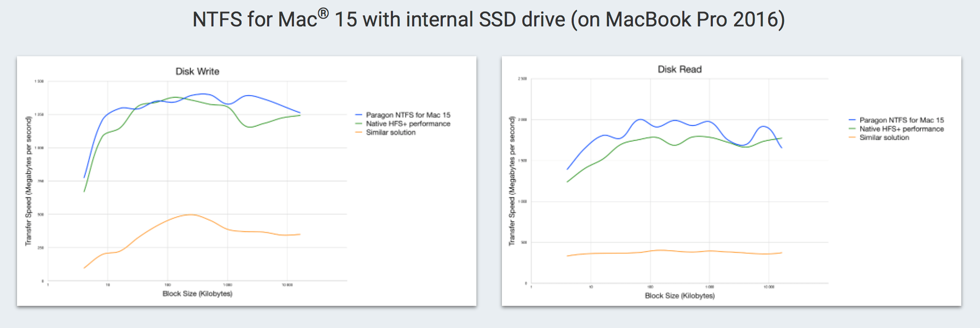Click Disk Write's "Transfer Speed" vertical axis label
This screenshot has height=328, width=980.
(28, 181)
